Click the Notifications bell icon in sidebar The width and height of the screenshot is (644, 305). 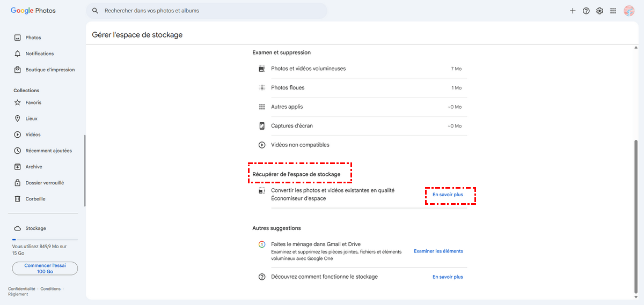[x=18, y=54]
